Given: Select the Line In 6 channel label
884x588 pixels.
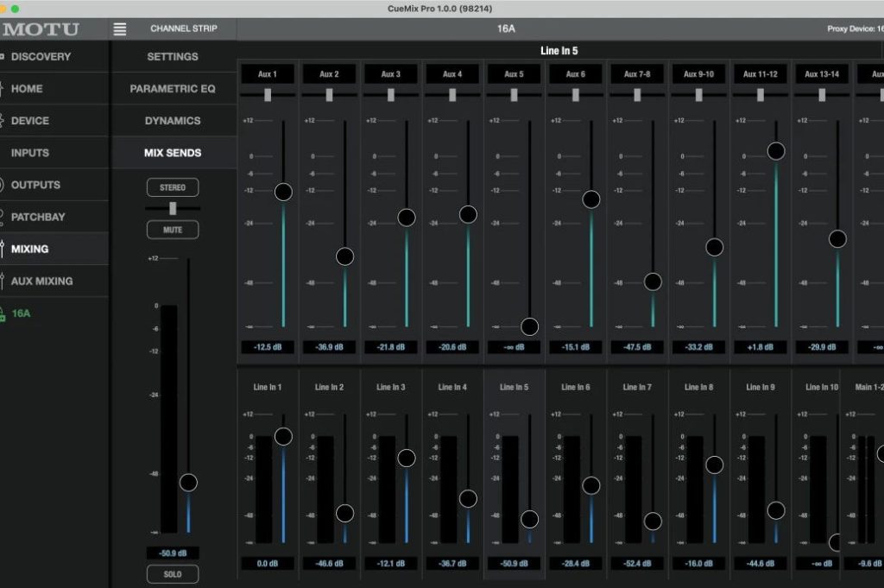Looking at the screenshot, I should click(x=575, y=388).
